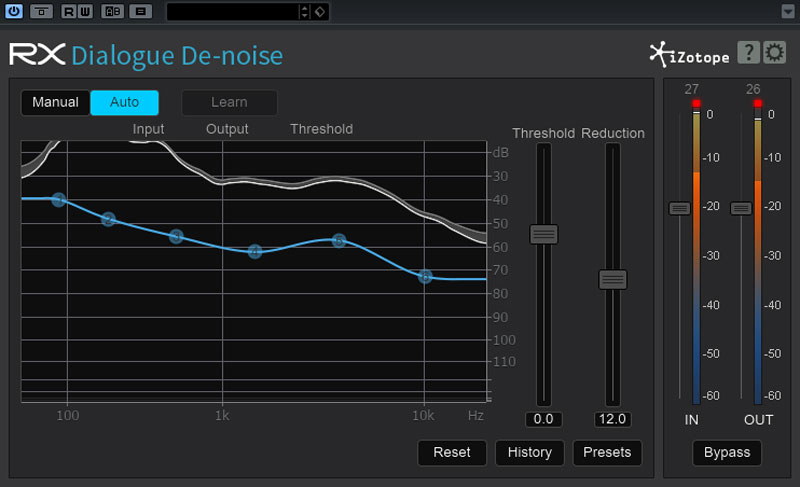Screen dimensions: 800x487
Task: Select threshold node 1
Action: (59, 199)
